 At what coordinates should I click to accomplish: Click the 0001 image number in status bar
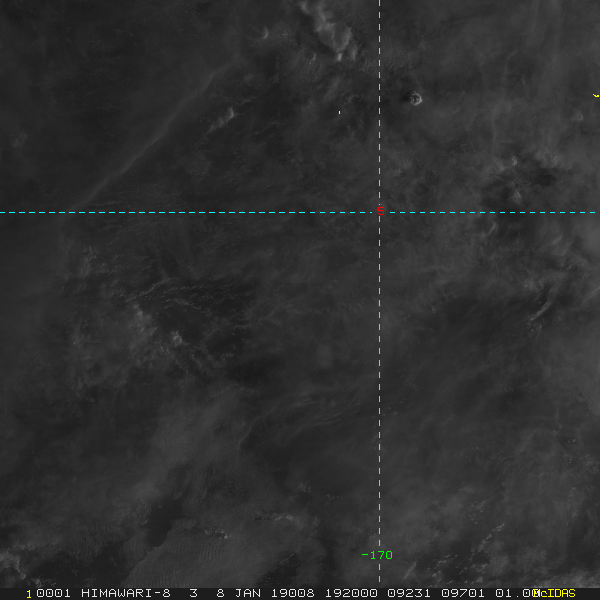coord(53,593)
